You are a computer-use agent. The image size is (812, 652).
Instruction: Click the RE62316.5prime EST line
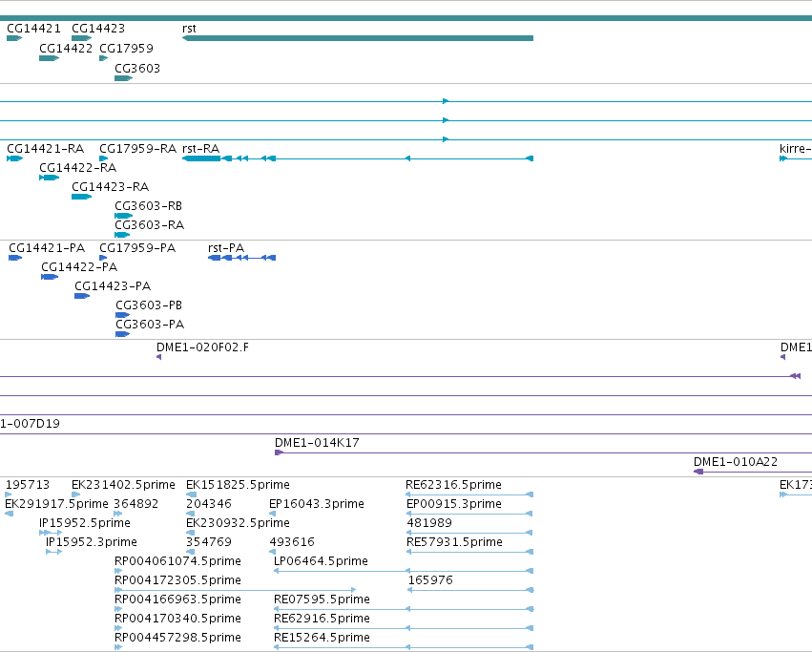click(469, 494)
